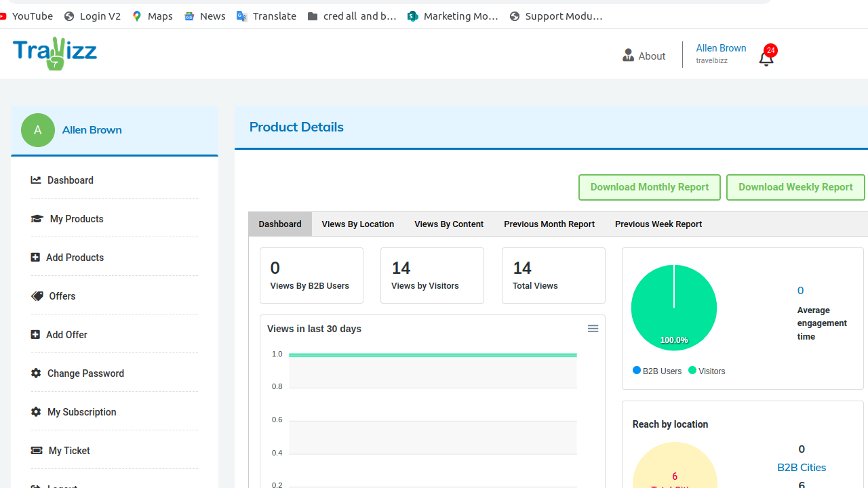Click the Views in last 30 days title
868x488 pixels.
click(x=314, y=329)
